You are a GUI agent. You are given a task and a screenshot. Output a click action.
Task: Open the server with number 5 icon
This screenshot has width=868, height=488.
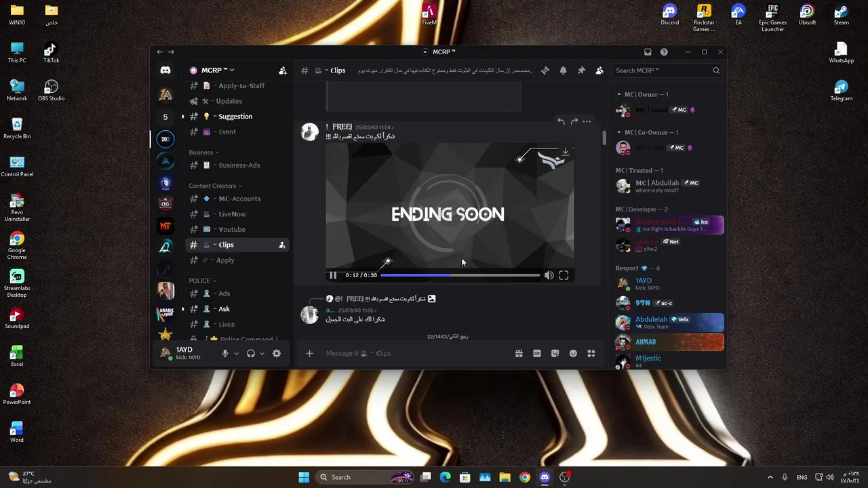(x=165, y=117)
